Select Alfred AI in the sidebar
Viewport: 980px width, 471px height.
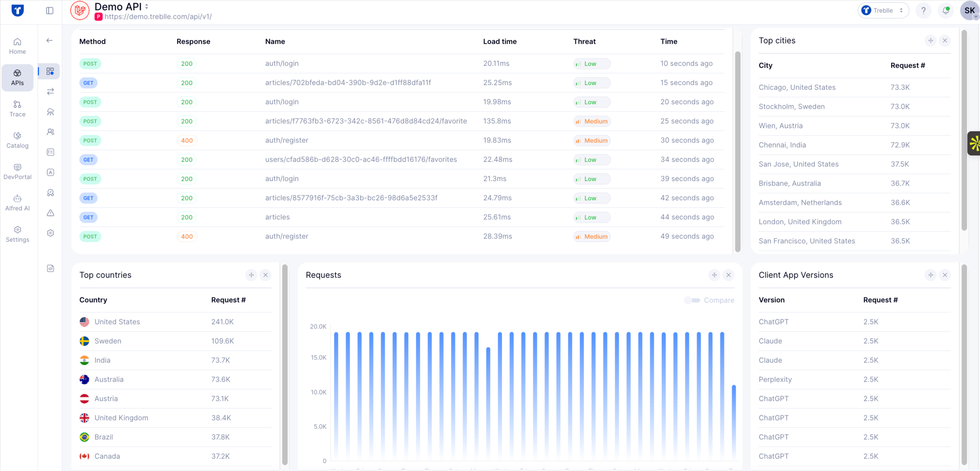coord(17,202)
